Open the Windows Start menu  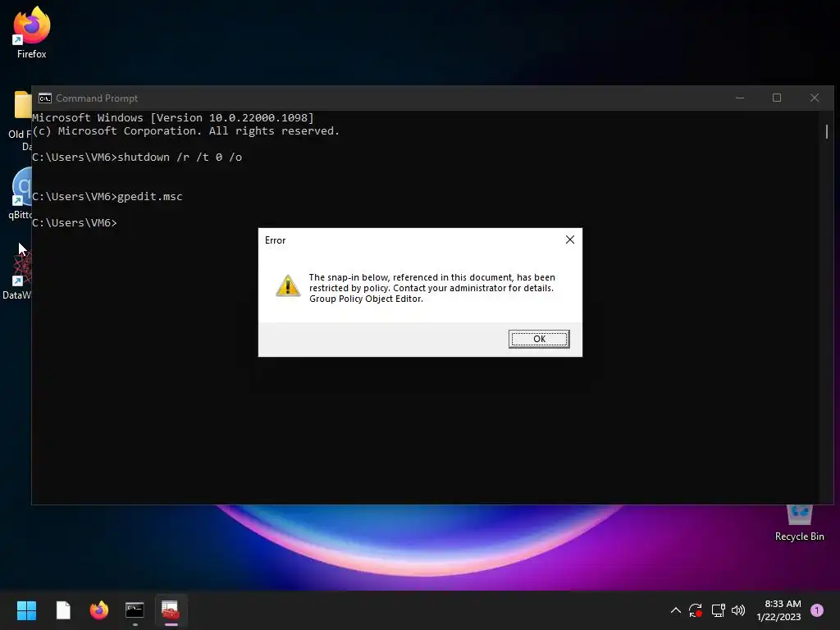tap(26, 609)
